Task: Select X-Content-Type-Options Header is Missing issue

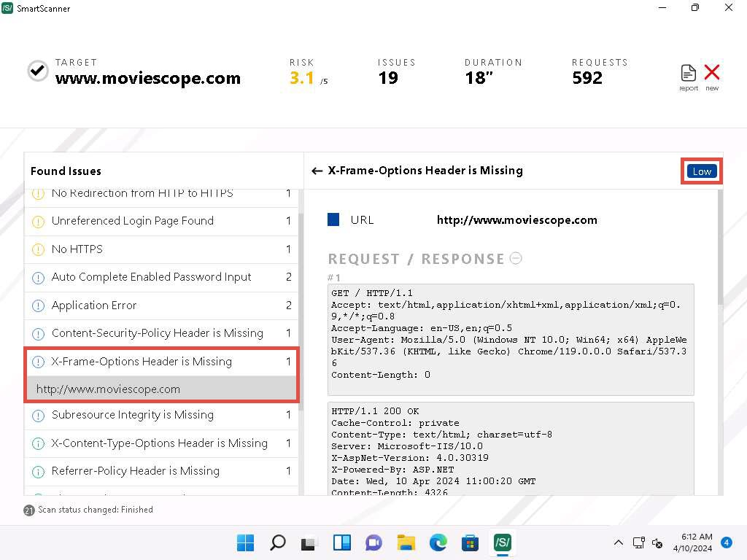Action: [x=159, y=443]
